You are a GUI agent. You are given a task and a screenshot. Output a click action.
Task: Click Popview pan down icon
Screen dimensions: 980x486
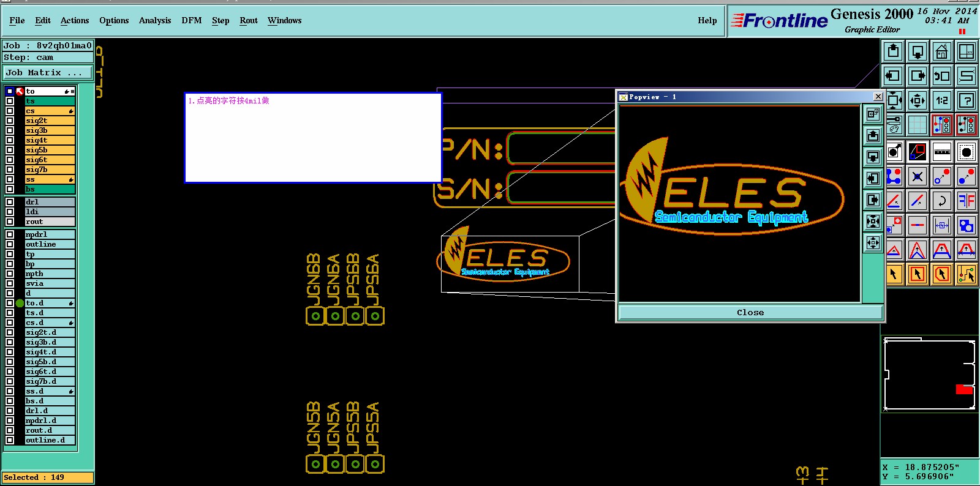click(873, 157)
